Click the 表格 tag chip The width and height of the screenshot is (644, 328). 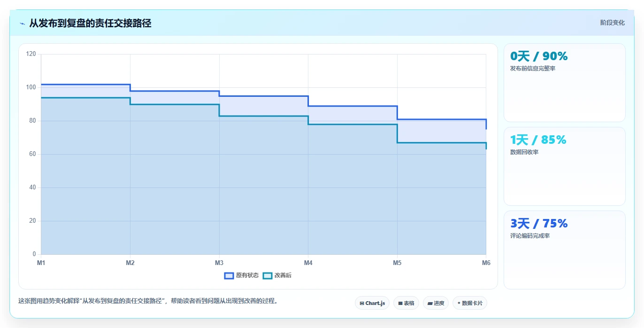[x=406, y=303]
